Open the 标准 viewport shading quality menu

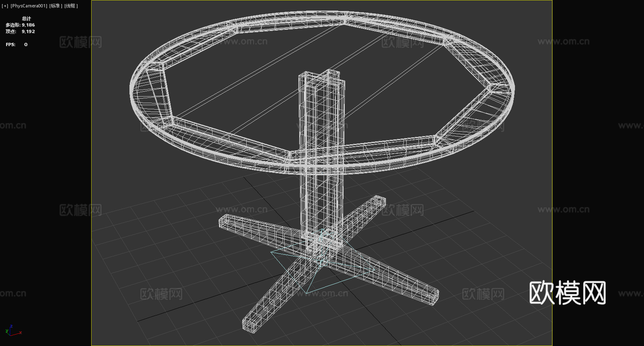[56, 6]
